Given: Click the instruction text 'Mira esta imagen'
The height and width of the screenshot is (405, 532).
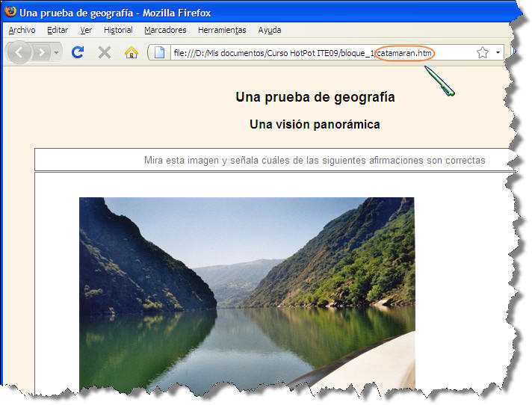Looking at the screenshot, I should coord(315,160).
